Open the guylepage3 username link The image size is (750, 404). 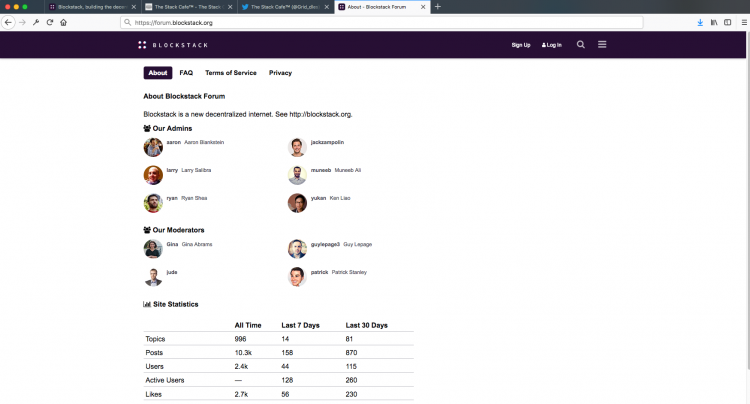pos(325,244)
